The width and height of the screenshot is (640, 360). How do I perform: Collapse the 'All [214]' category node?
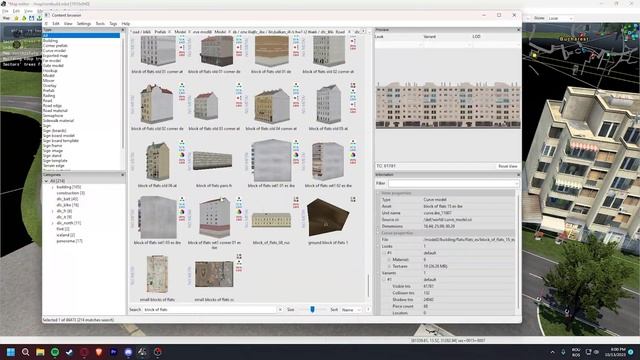(46, 181)
